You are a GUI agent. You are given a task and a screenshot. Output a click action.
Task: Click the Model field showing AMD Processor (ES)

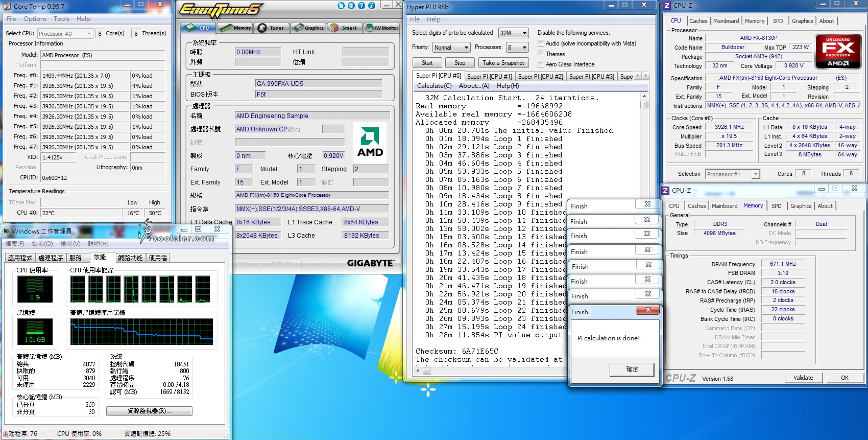[x=103, y=55]
